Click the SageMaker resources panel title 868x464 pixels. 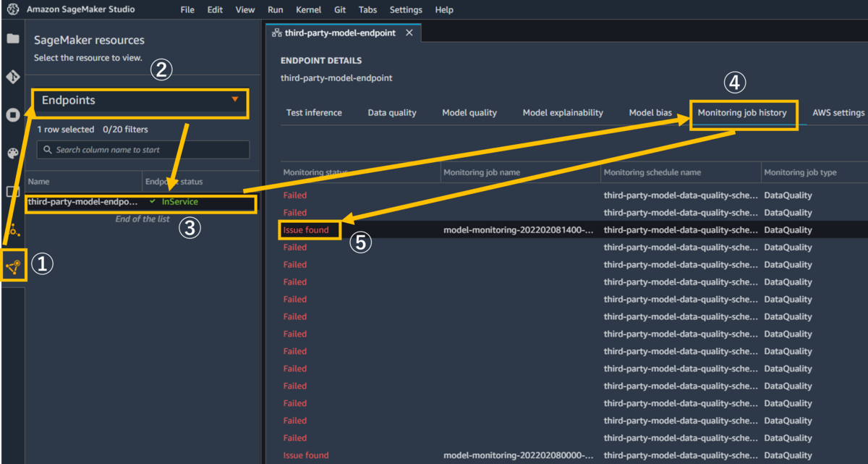coord(89,41)
